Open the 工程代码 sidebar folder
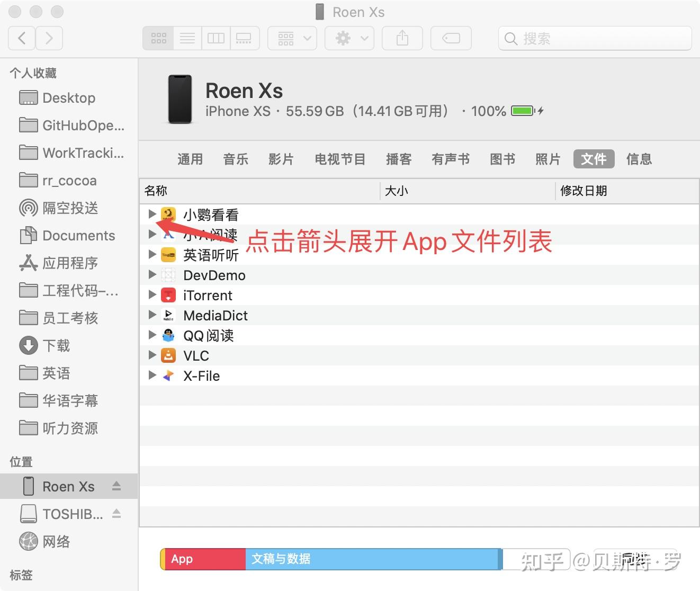This screenshot has width=700, height=591. pos(69,291)
